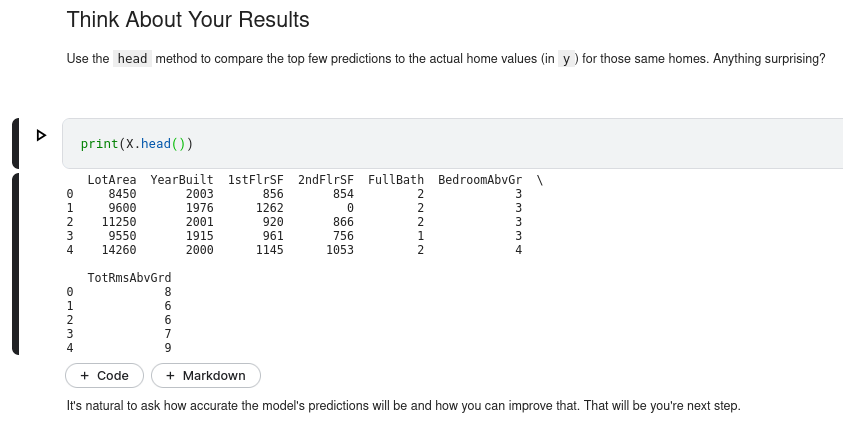Click the 2ndFlrSF column header in the output
The image size is (843, 423).
pos(326,180)
